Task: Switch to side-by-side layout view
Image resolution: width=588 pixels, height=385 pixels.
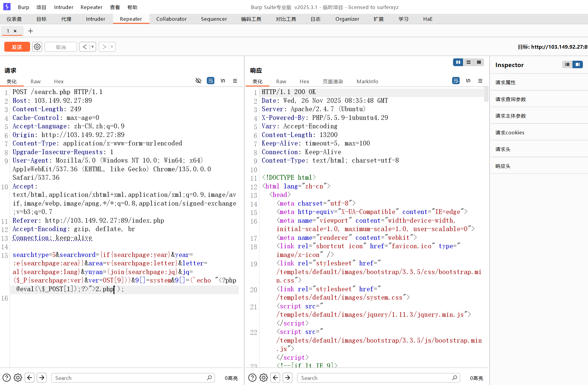Action: click(458, 62)
